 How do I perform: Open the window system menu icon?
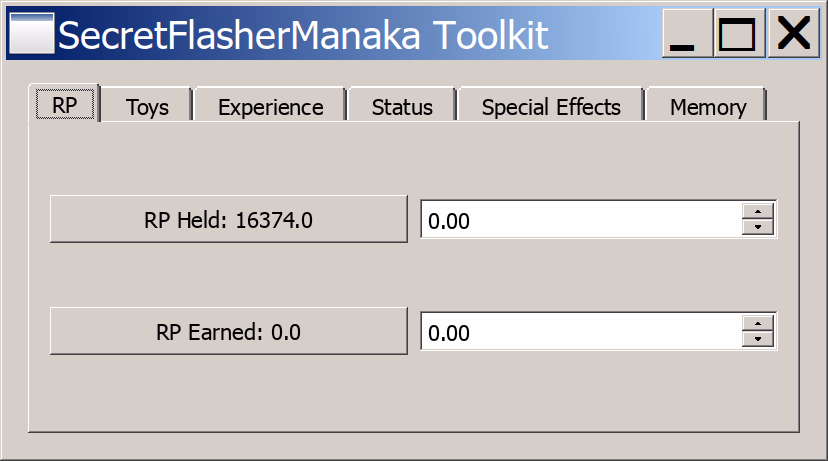point(32,34)
